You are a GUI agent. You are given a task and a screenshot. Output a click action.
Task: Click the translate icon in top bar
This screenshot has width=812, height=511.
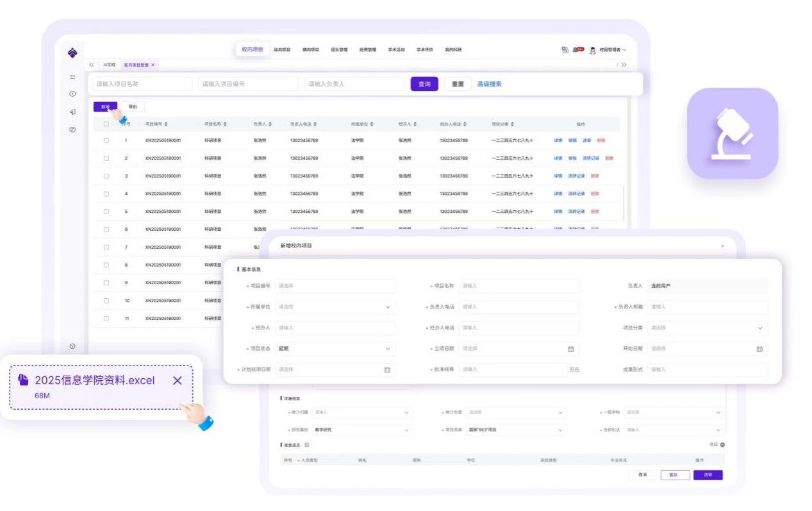pos(565,49)
